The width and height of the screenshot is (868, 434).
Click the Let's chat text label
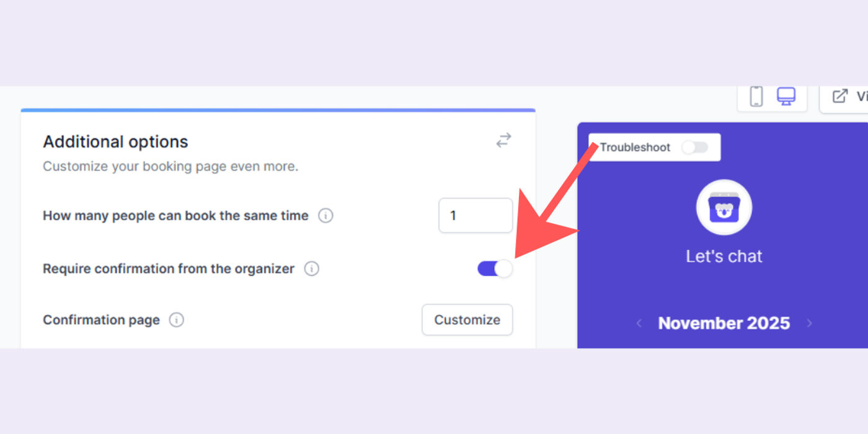click(724, 255)
